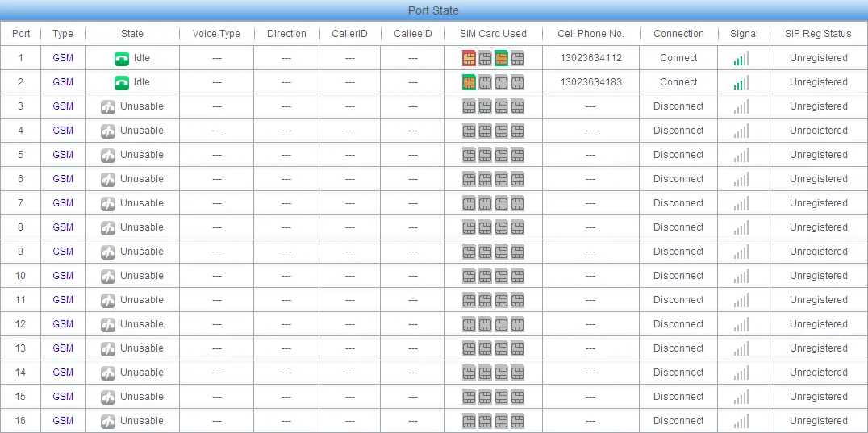
Task: Click the first SIM card icon in port 3
Action: point(469,106)
